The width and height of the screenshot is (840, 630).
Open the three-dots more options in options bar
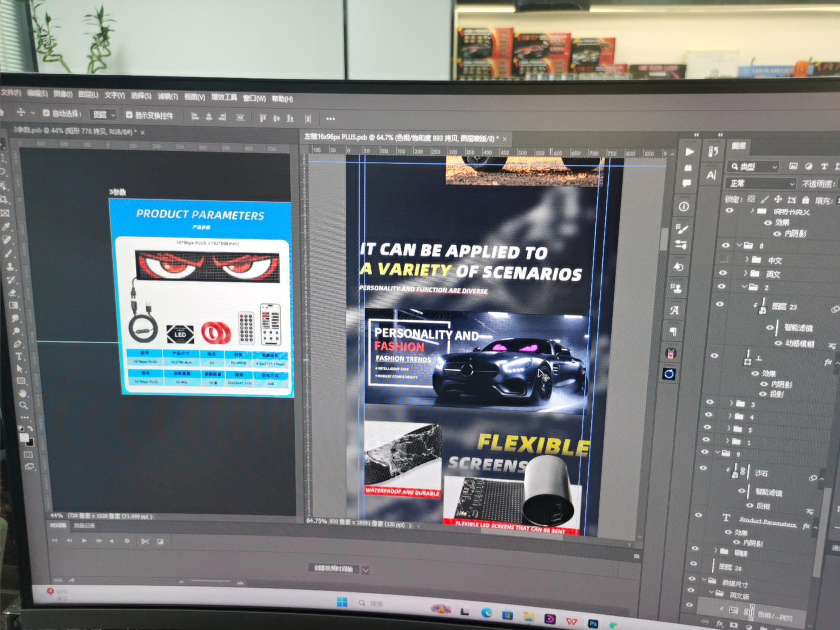tap(331, 119)
